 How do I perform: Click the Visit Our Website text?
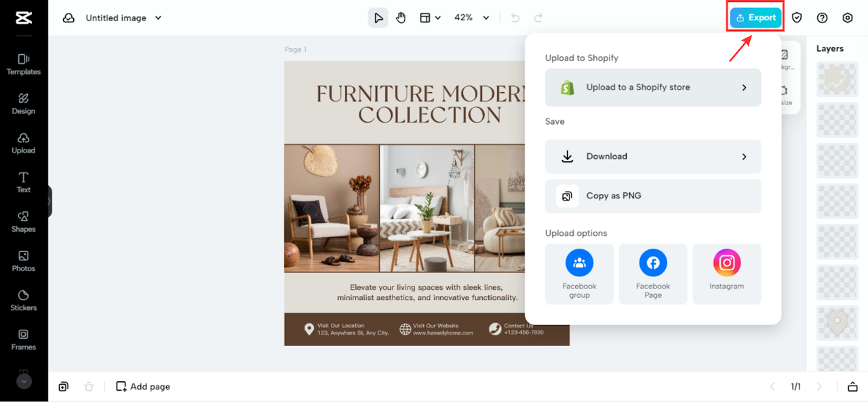436,326
